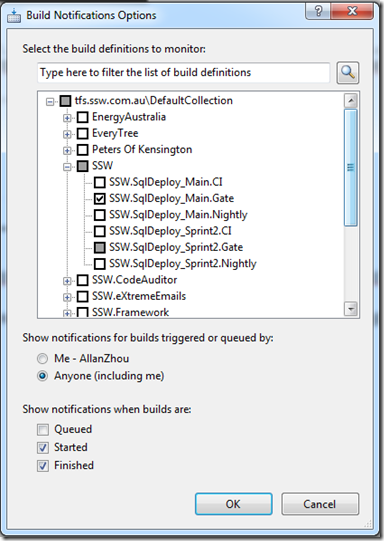Screen dimensions: 384x541
Task: Enable the Queued notifications checkbox
Action: coord(43,430)
